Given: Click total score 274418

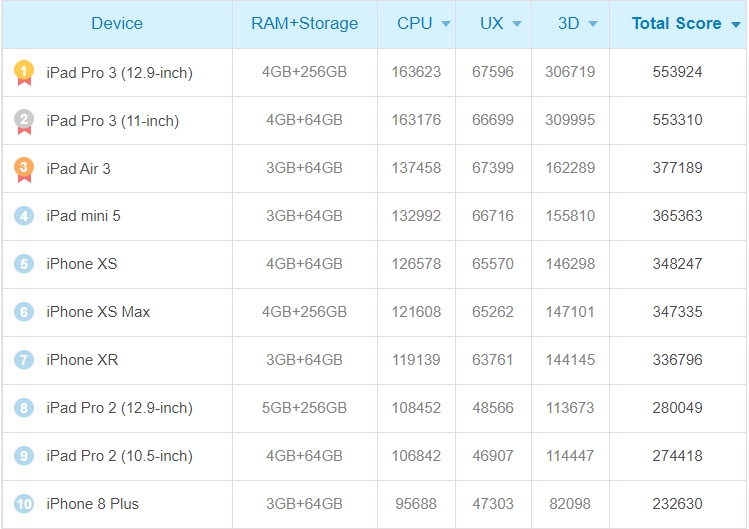Looking at the screenshot, I should coord(677,456).
